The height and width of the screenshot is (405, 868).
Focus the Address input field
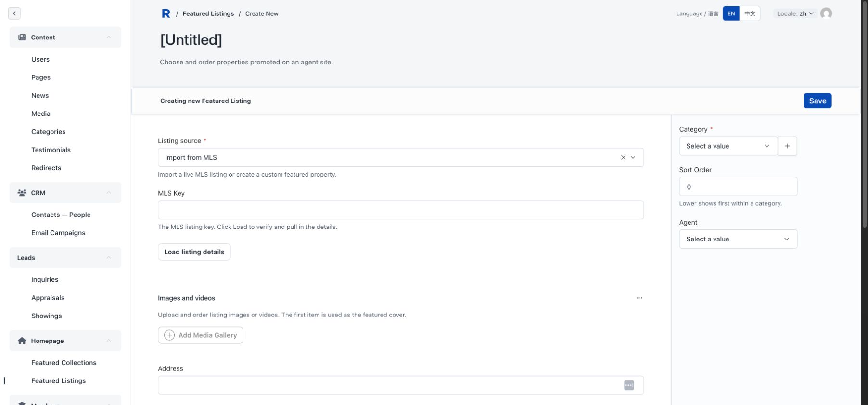click(401, 385)
